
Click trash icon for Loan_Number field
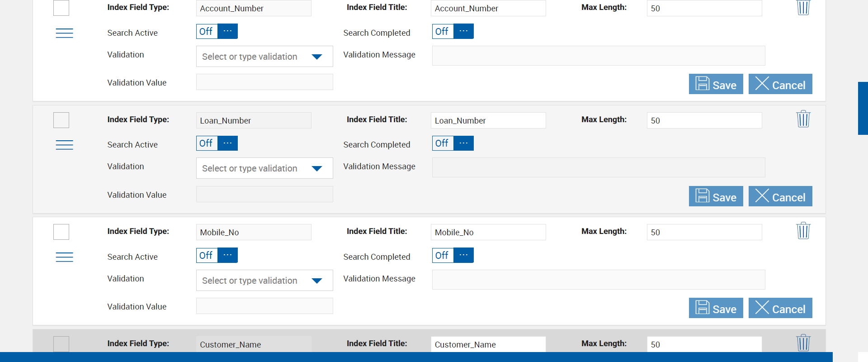pos(803,119)
